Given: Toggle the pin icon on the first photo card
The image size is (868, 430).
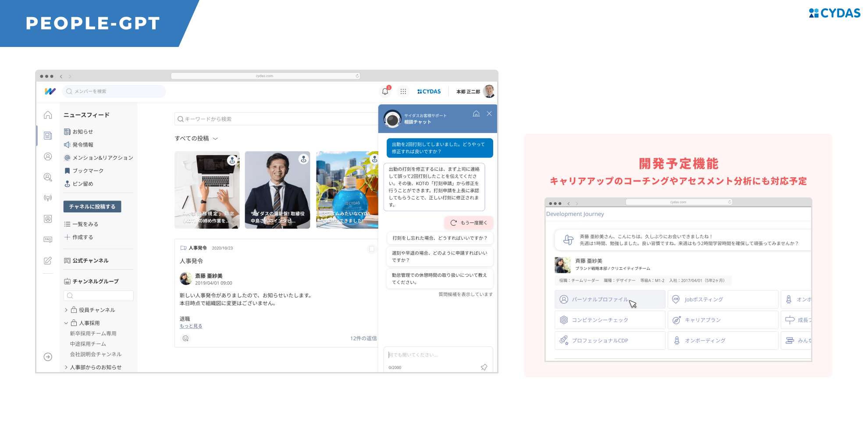Looking at the screenshot, I should point(232,160).
